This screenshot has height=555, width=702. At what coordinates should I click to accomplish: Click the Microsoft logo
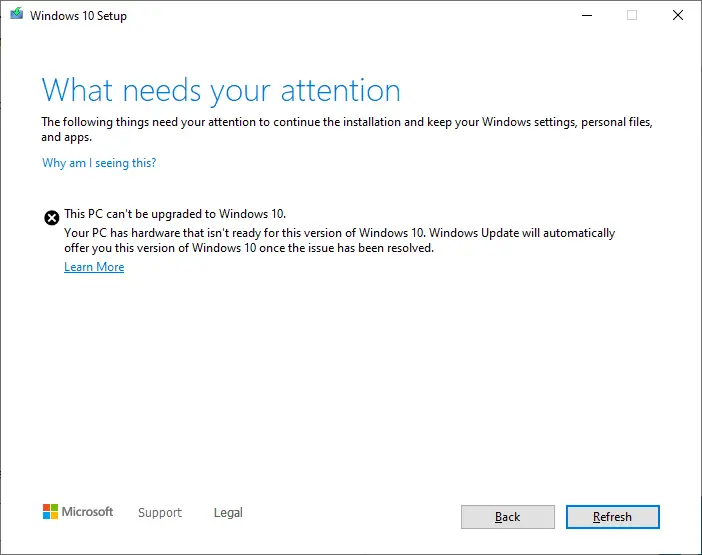(x=78, y=512)
